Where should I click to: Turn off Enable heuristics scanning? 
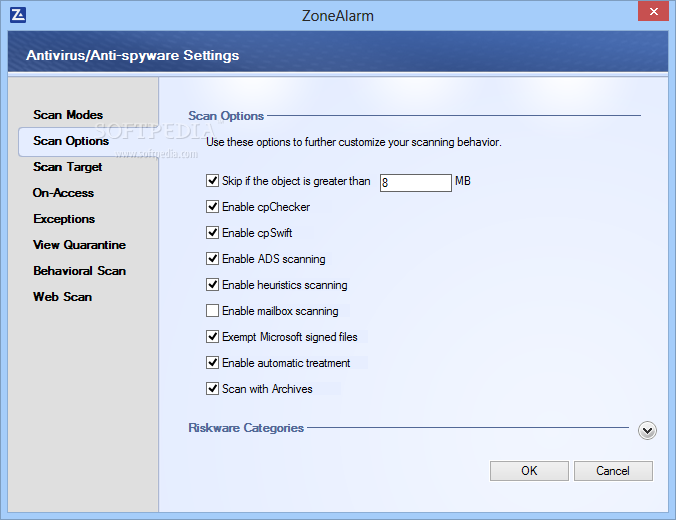pyautogui.click(x=212, y=285)
